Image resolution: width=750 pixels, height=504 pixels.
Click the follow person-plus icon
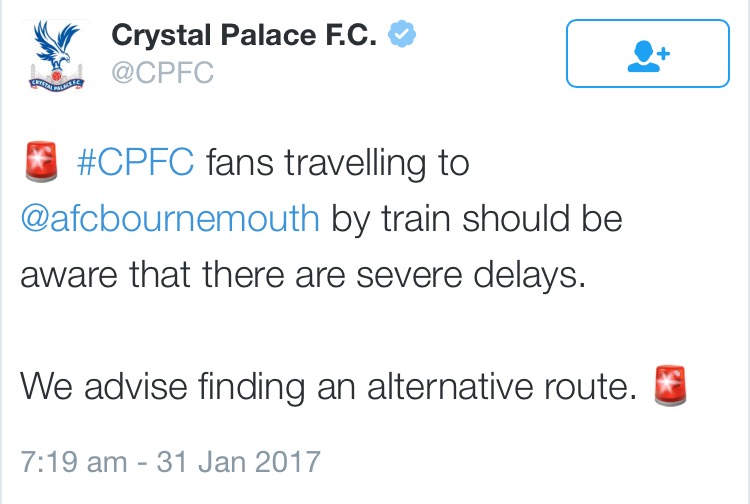[649, 56]
